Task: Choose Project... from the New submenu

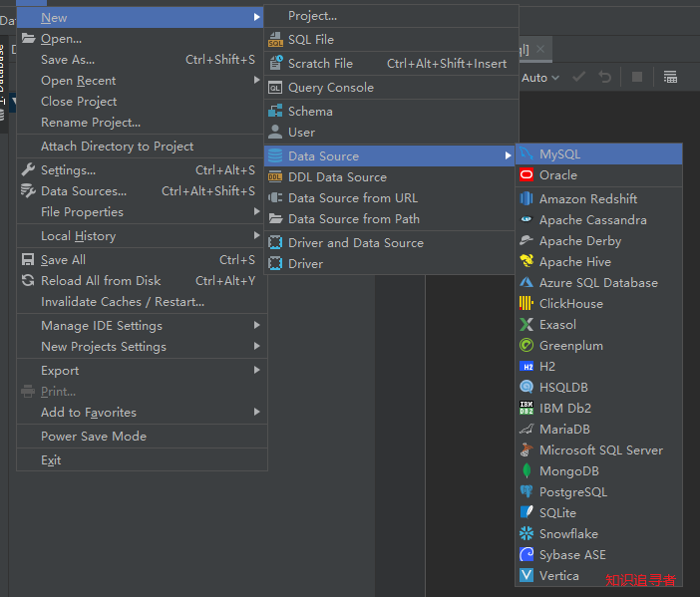Action: click(391, 16)
